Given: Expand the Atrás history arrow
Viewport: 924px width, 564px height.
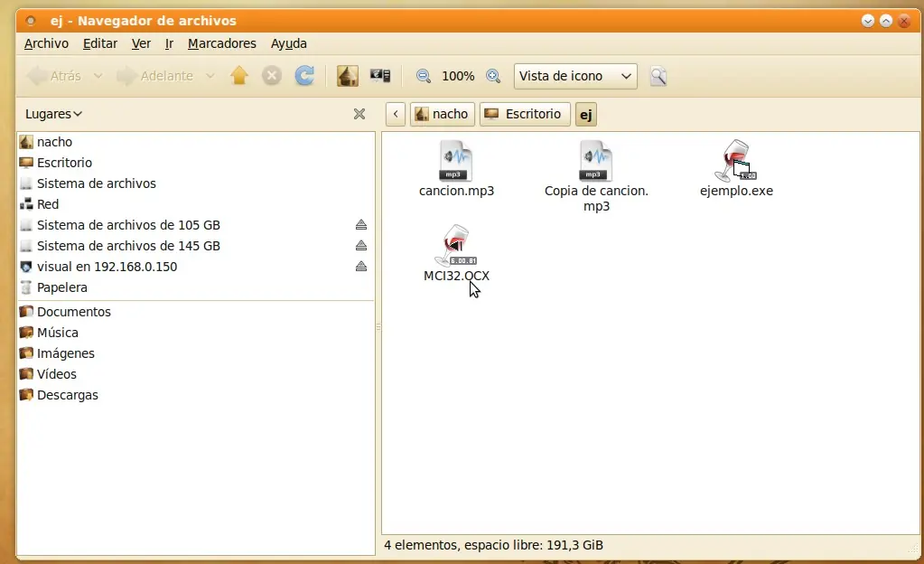Looking at the screenshot, I should 98,76.
